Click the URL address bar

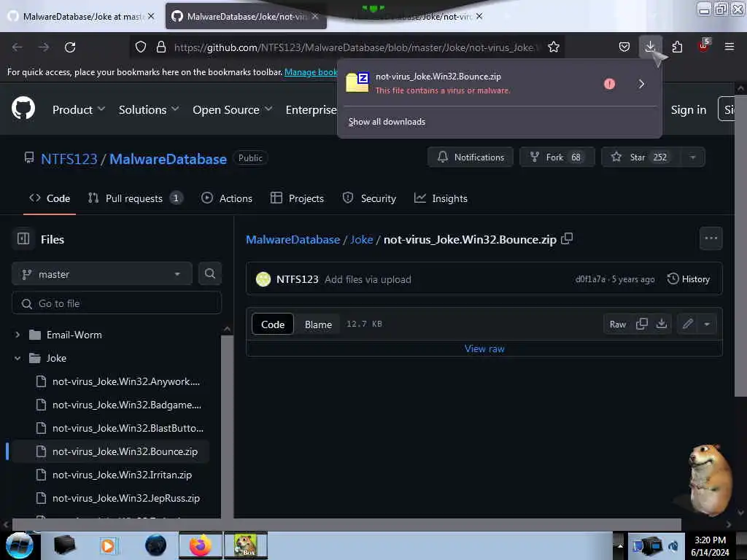(356, 47)
